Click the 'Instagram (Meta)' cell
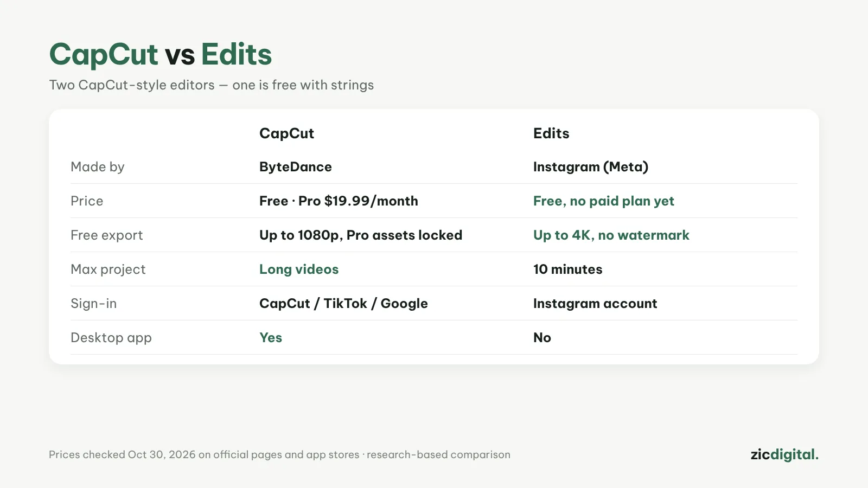The width and height of the screenshot is (868, 488). (591, 167)
